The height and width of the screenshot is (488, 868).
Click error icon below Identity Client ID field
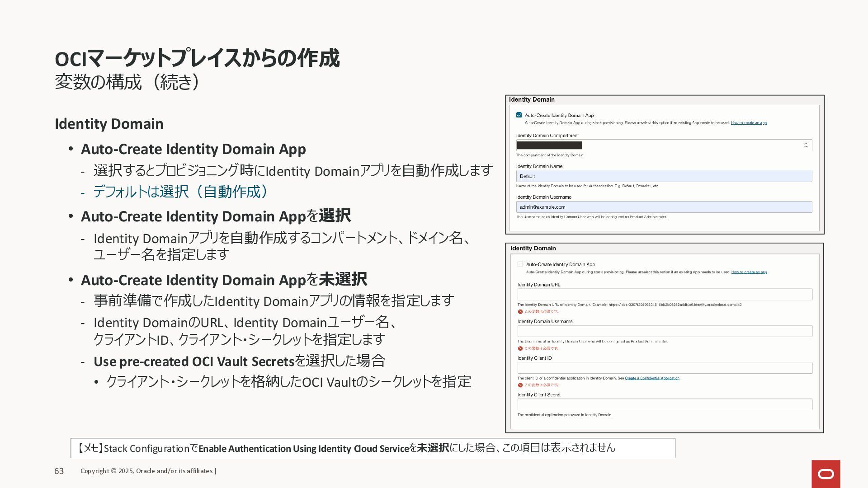pyautogui.click(x=520, y=385)
